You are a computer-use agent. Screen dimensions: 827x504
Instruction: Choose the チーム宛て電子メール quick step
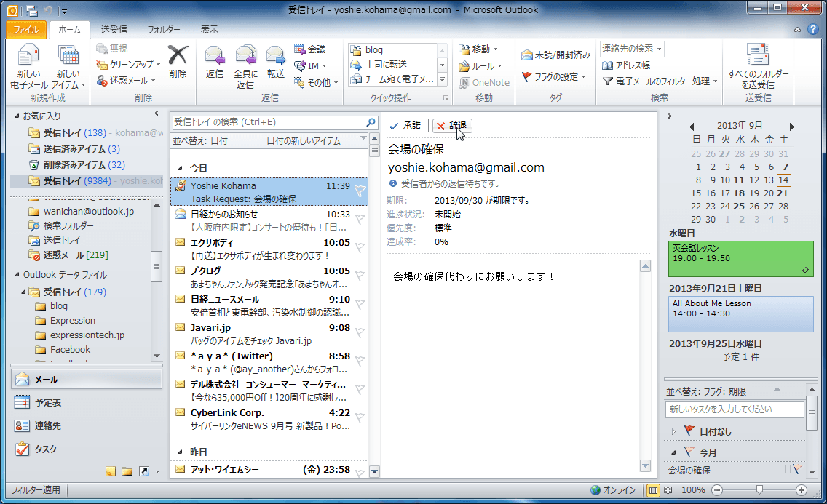coord(392,79)
